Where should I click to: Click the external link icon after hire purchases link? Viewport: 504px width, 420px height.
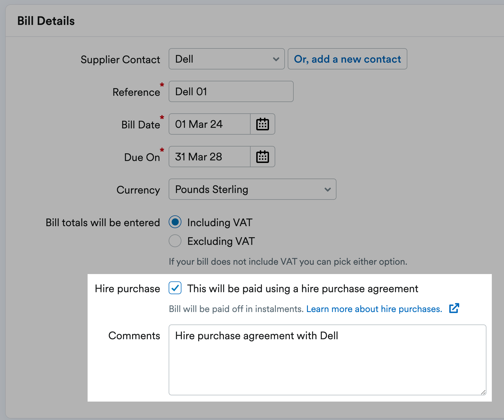click(x=454, y=309)
